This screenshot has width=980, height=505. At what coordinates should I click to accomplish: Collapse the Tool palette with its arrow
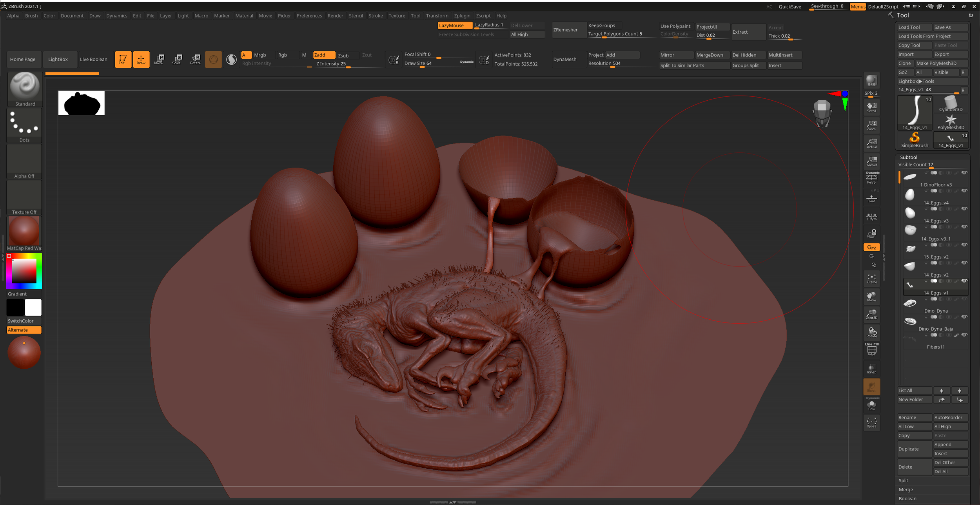click(x=891, y=15)
